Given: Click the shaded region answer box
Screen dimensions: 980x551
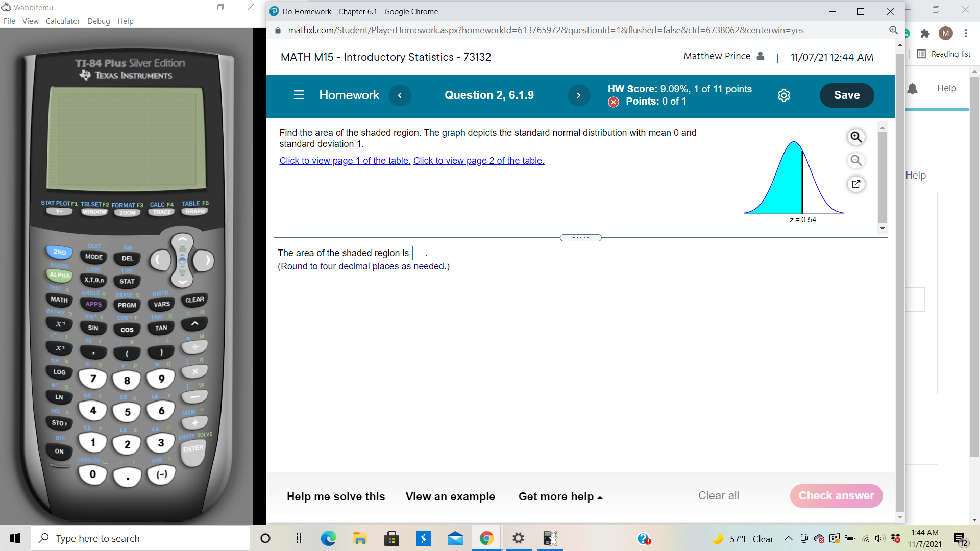Looking at the screenshot, I should (x=418, y=253).
